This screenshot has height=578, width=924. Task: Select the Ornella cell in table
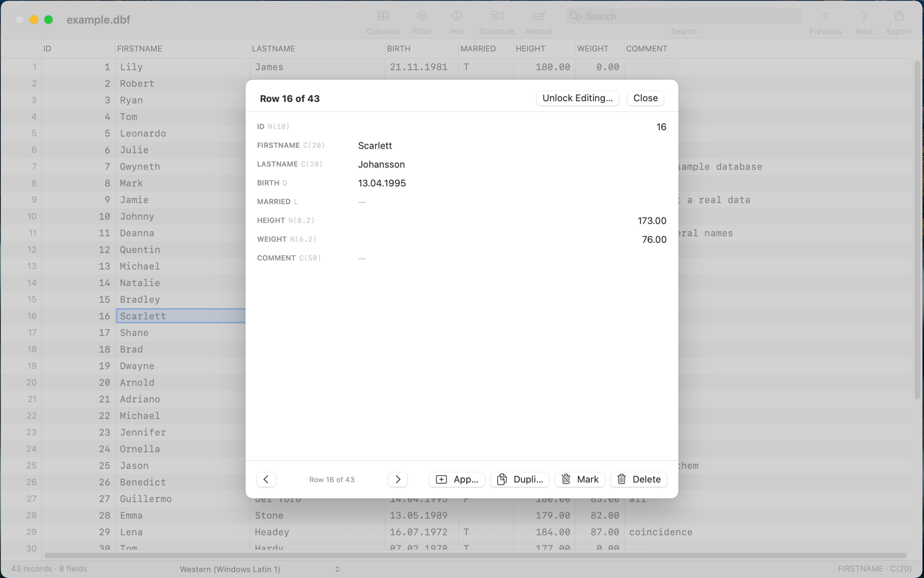(182, 449)
